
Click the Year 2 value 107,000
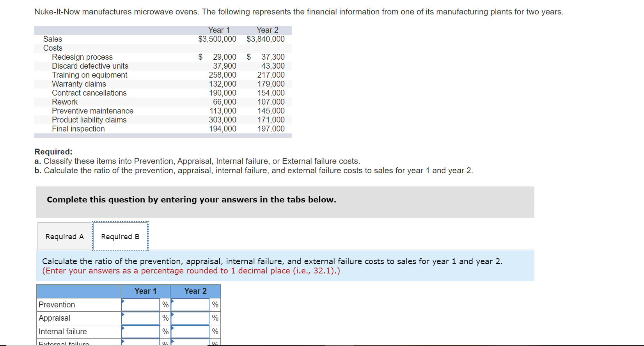(x=271, y=102)
